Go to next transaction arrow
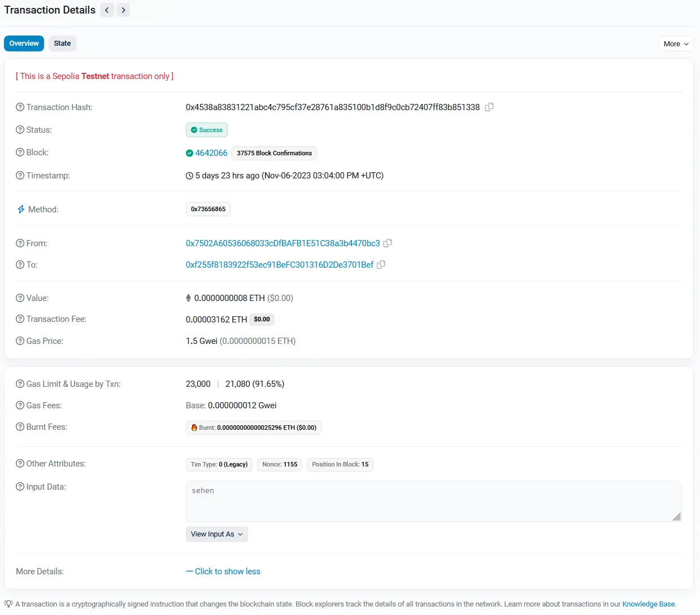The width and height of the screenshot is (700, 615). [x=123, y=10]
